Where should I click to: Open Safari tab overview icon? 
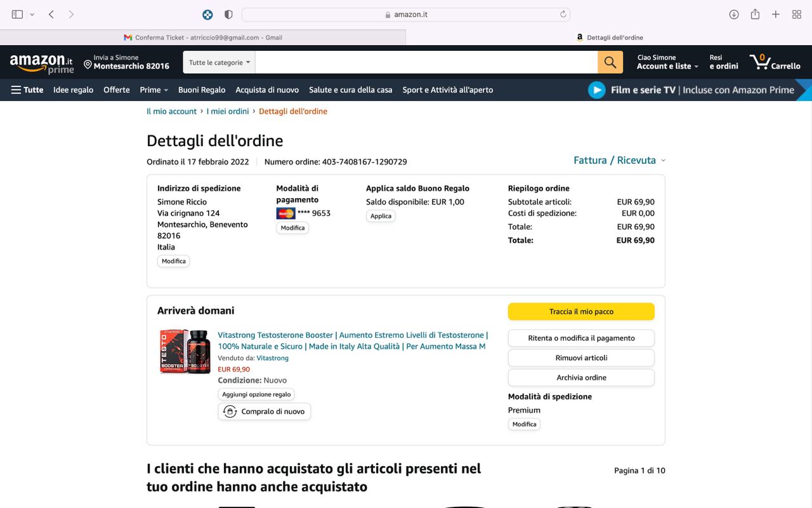click(797, 14)
